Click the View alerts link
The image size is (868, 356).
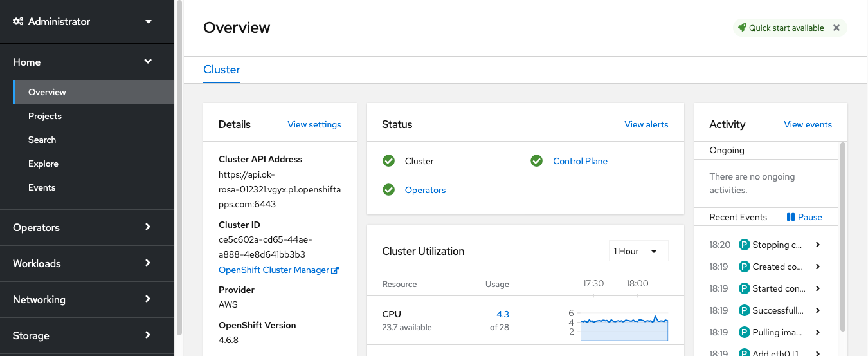click(x=646, y=124)
